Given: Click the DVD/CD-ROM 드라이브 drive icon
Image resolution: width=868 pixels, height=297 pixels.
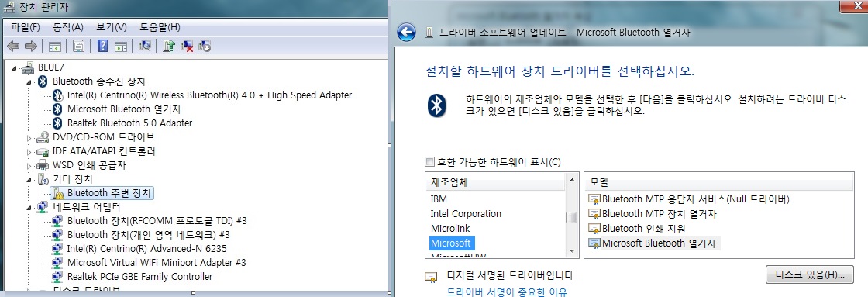Looking at the screenshot, I should 43,137.
